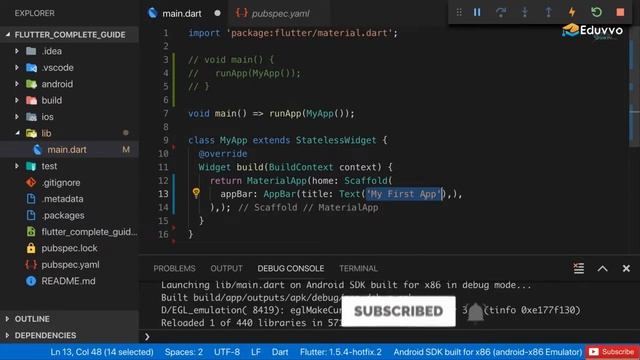Expand the OUTLINE section
This screenshot has height=360, width=640.
[7, 319]
